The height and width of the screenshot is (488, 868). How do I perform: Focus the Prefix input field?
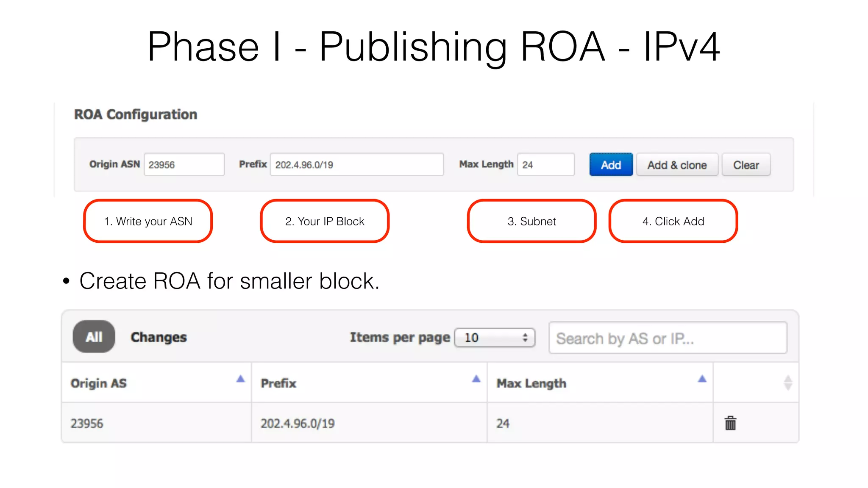pyautogui.click(x=357, y=164)
